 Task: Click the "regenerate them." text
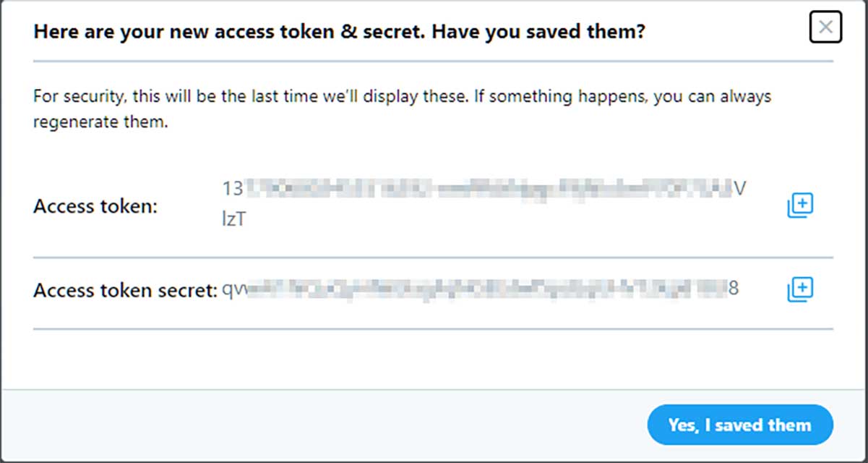click(100, 122)
